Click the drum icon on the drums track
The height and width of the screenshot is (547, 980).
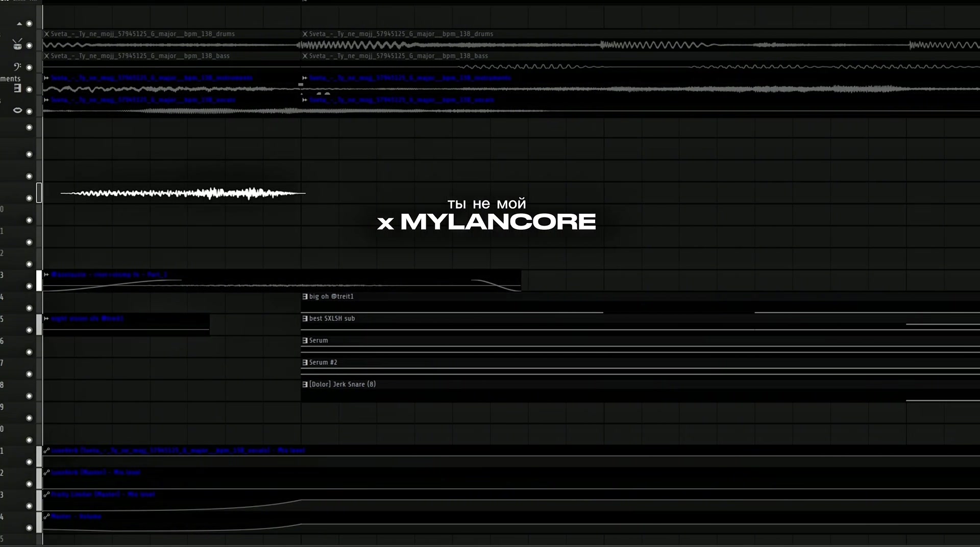point(17,44)
